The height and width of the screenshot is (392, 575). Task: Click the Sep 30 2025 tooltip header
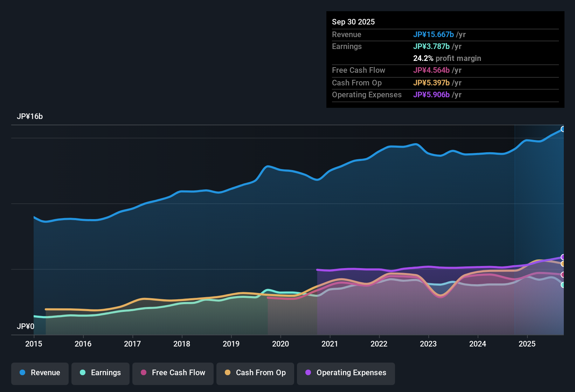point(353,22)
